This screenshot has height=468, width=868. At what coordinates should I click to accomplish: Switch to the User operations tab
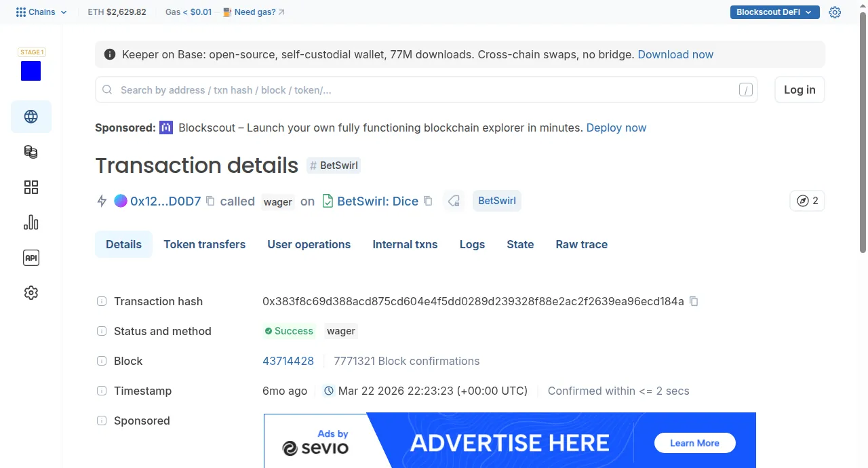point(309,244)
